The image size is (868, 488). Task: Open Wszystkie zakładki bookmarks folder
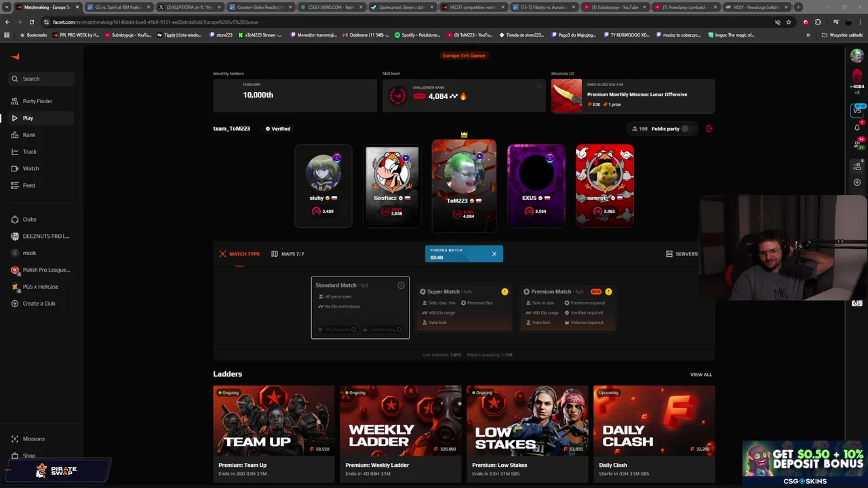[x=842, y=35]
